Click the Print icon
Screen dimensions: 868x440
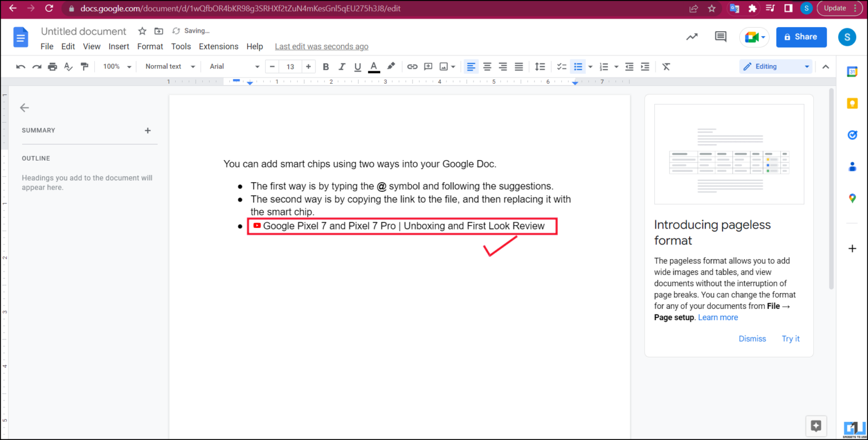[52, 66]
